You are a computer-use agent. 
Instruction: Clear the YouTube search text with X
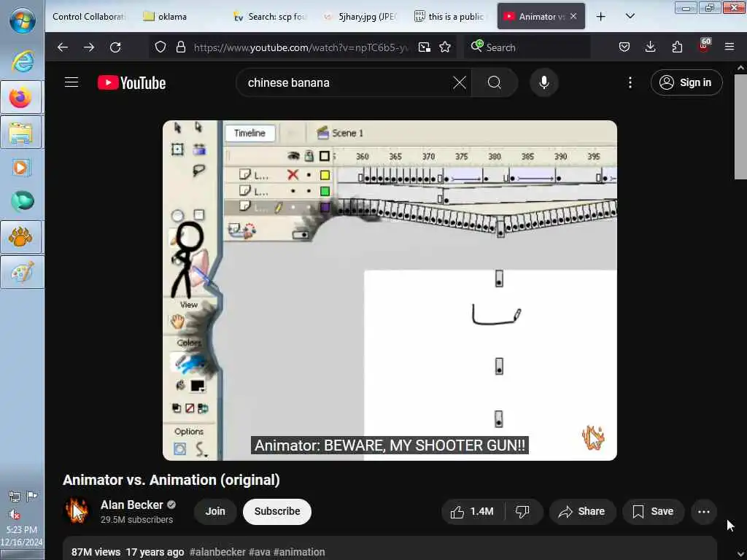pos(460,83)
